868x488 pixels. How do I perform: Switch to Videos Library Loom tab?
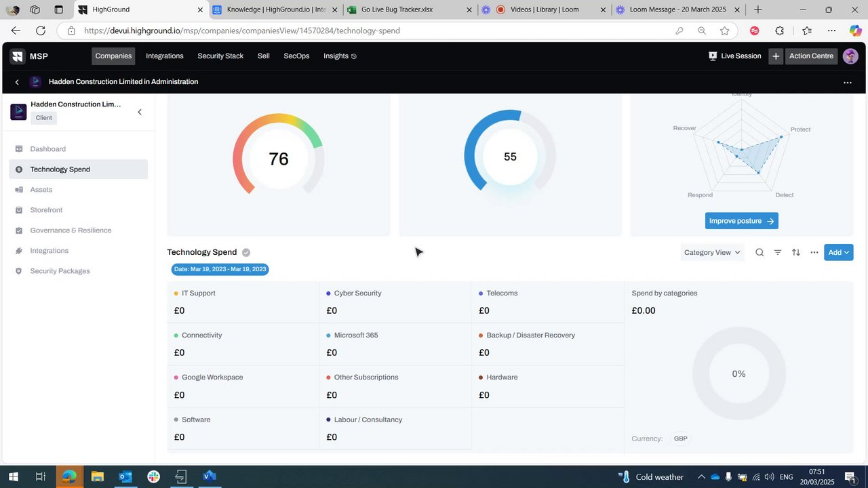(x=543, y=9)
